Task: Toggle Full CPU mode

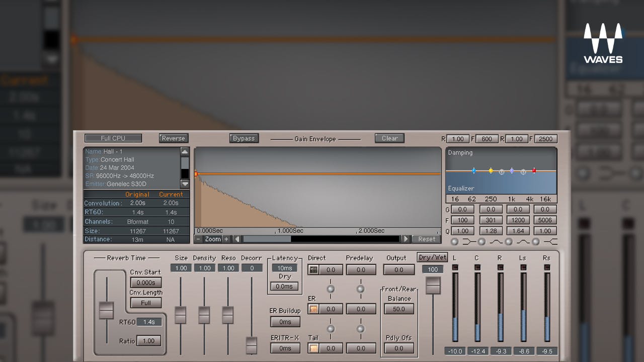Action: tap(113, 138)
